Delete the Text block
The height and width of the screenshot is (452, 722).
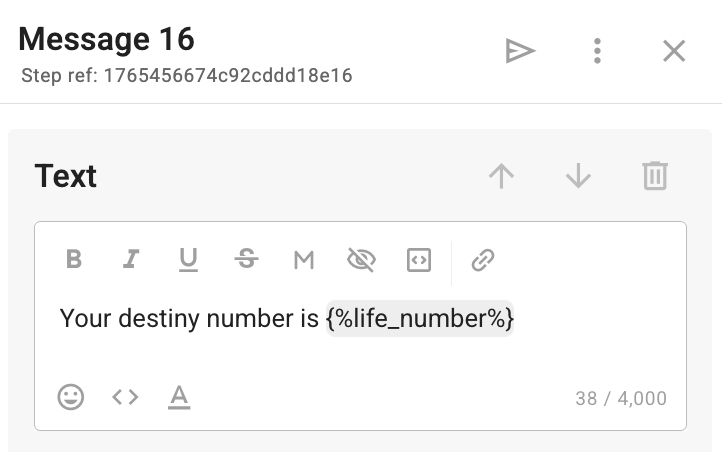pos(655,177)
